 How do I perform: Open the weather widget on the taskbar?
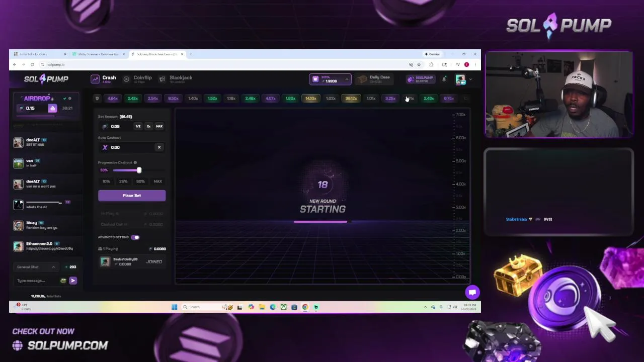(23, 307)
